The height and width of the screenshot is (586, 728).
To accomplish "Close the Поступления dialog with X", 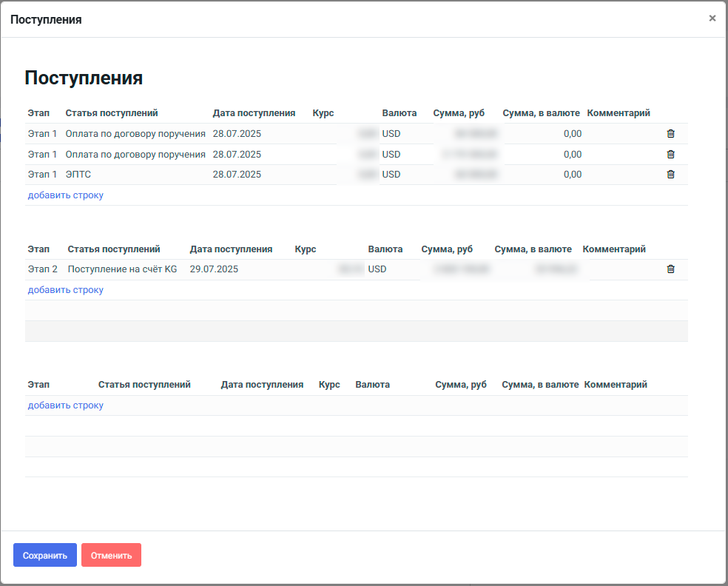I will (x=712, y=18).
